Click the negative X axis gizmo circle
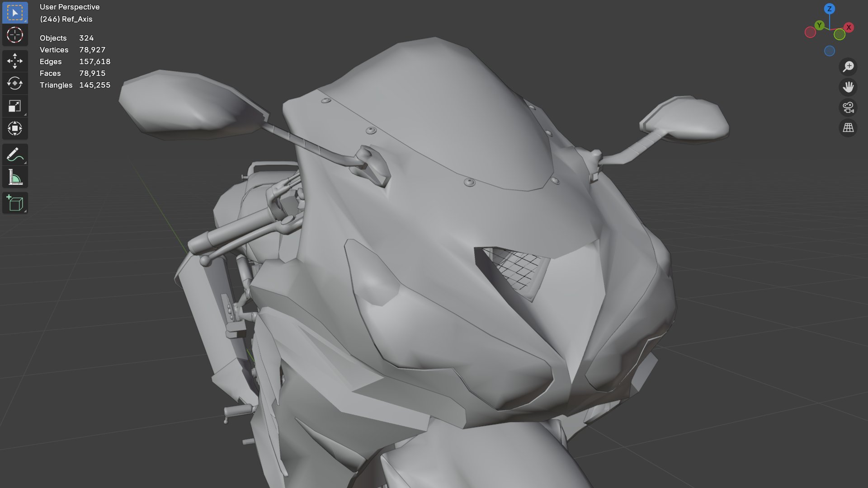 tap(810, 33)
